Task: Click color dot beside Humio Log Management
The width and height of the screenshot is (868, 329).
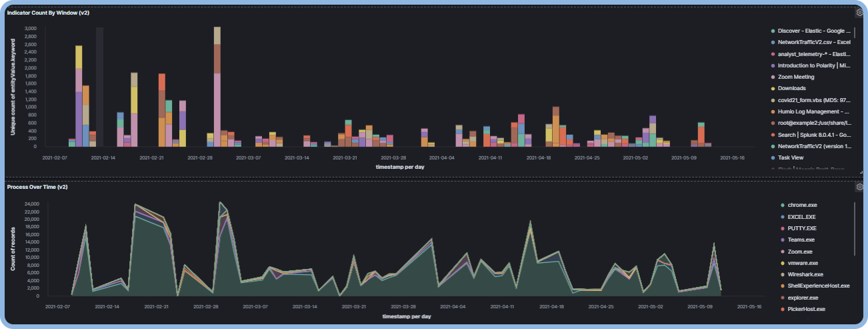Action: [x=773, y=111]
